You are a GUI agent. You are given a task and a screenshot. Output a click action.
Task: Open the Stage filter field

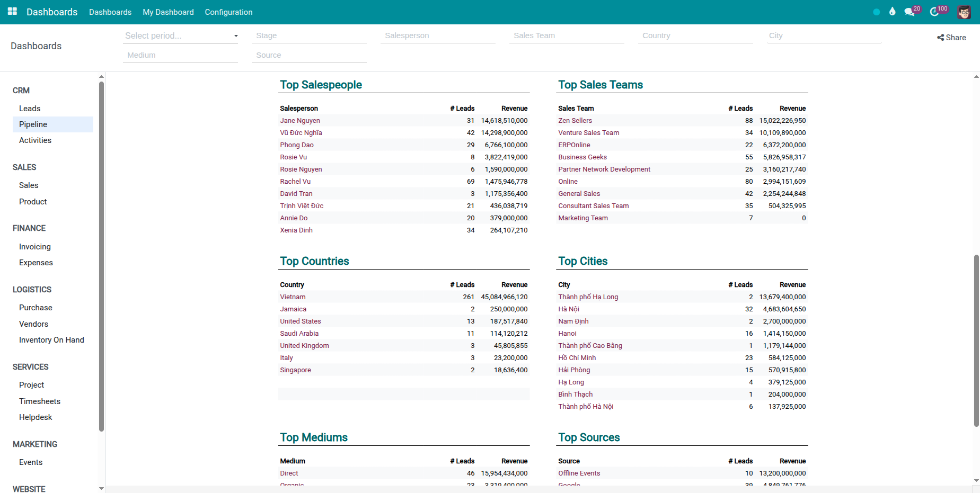click(x=309, y=36)
